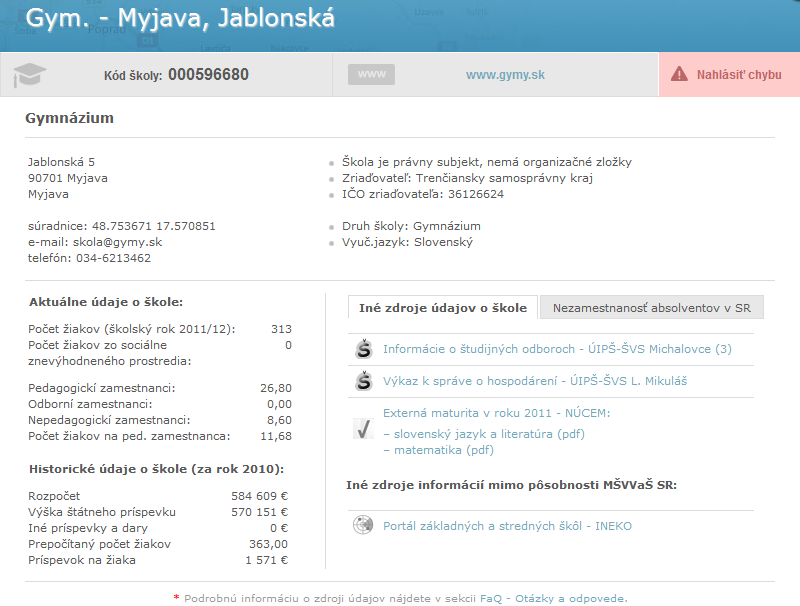Click the postal line 90701 Myjava

tap(67, 178)
